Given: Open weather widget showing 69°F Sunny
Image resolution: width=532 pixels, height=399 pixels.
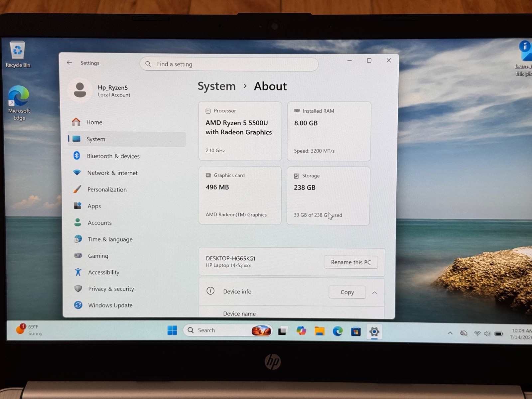Looking at the screenshot, I should click(x=29, y=330).
